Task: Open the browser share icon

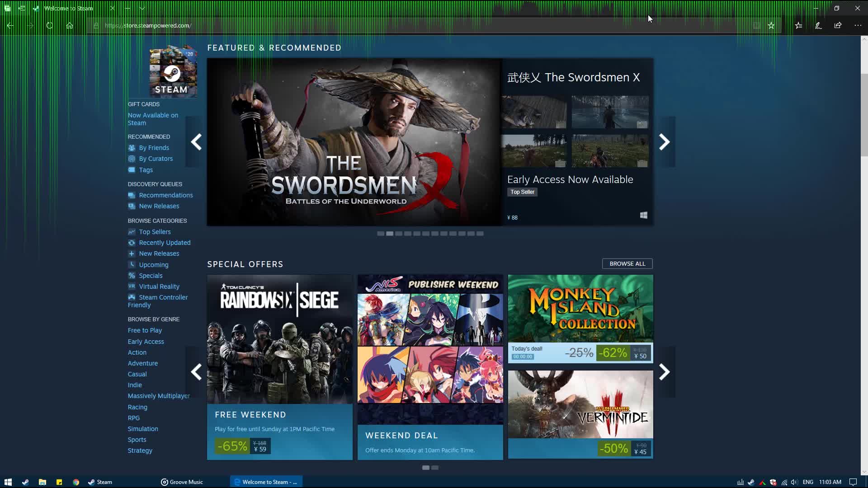Action: point(838,26)
